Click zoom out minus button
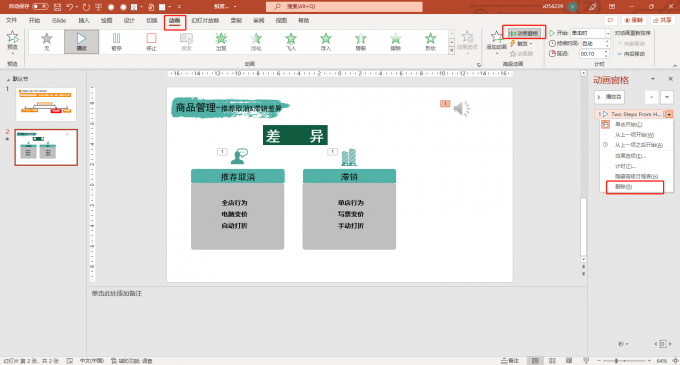Screen dimensions: 680x365 tap(599, 361)
